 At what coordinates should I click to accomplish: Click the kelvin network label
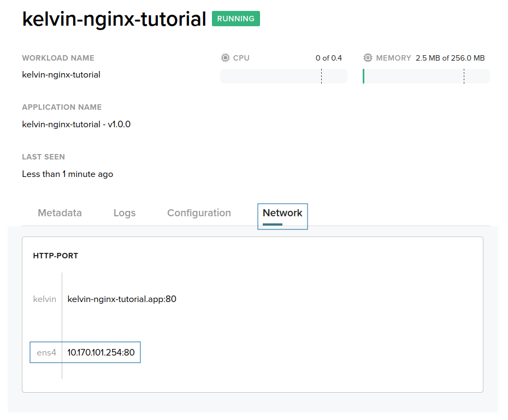point(44,299)
